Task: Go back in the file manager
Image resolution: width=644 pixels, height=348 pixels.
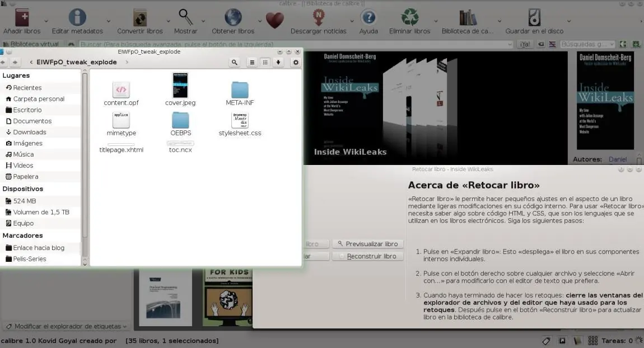Action: pyautogui.click(x=3, y=62)
